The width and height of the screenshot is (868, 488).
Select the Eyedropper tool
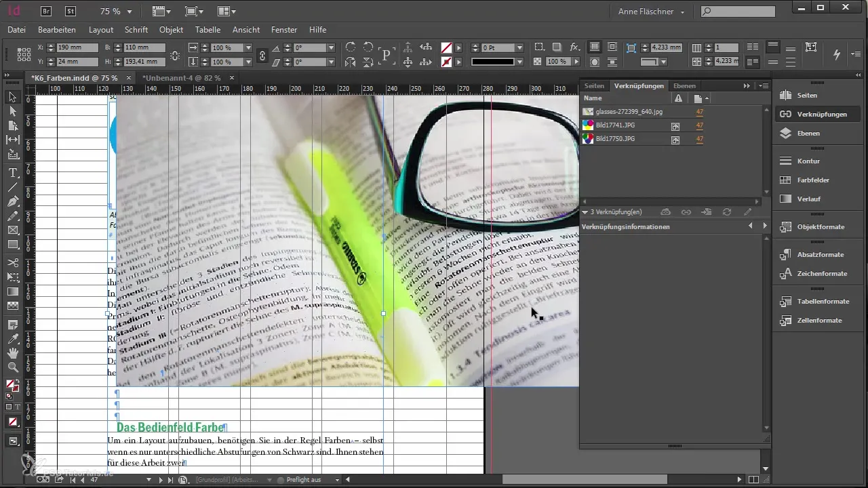tap(12, 339)
